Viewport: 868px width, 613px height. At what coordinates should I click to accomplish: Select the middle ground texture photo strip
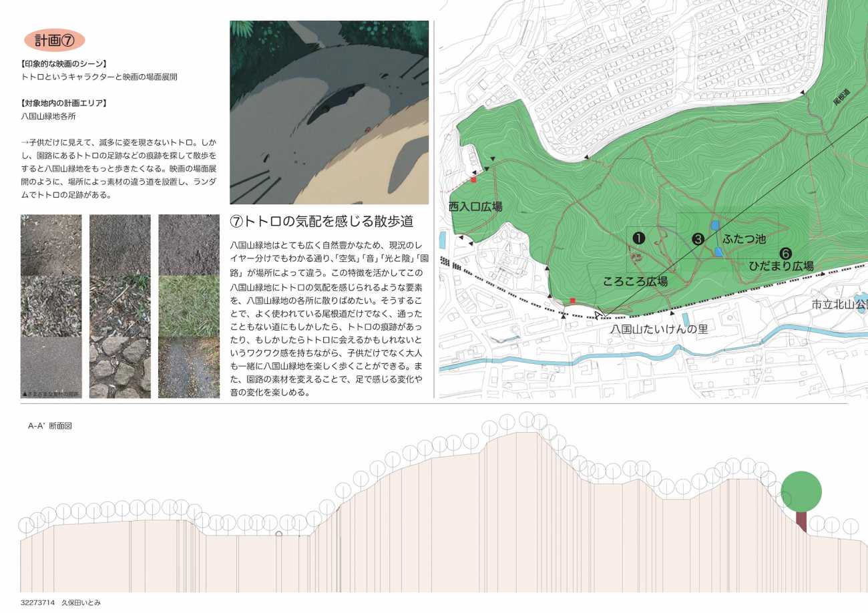[x=120, y=306]
